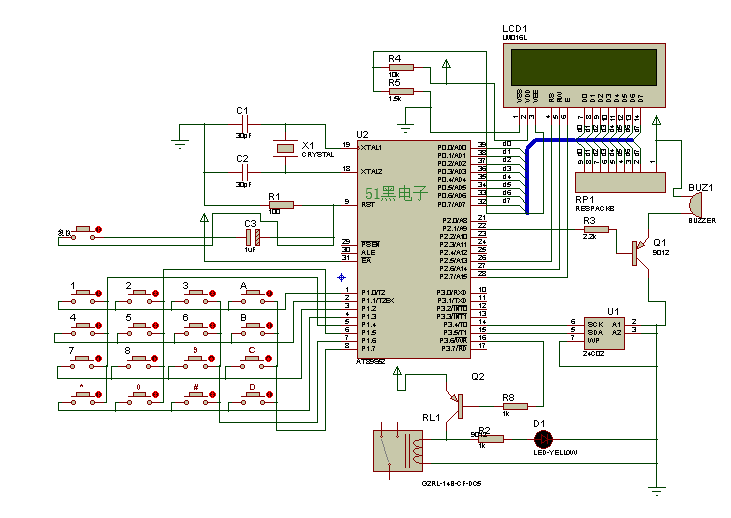Image resolution: width=731 pixels, height=518 pixels.
Task: Click keypad push button 0
Action: coord(141,398)
